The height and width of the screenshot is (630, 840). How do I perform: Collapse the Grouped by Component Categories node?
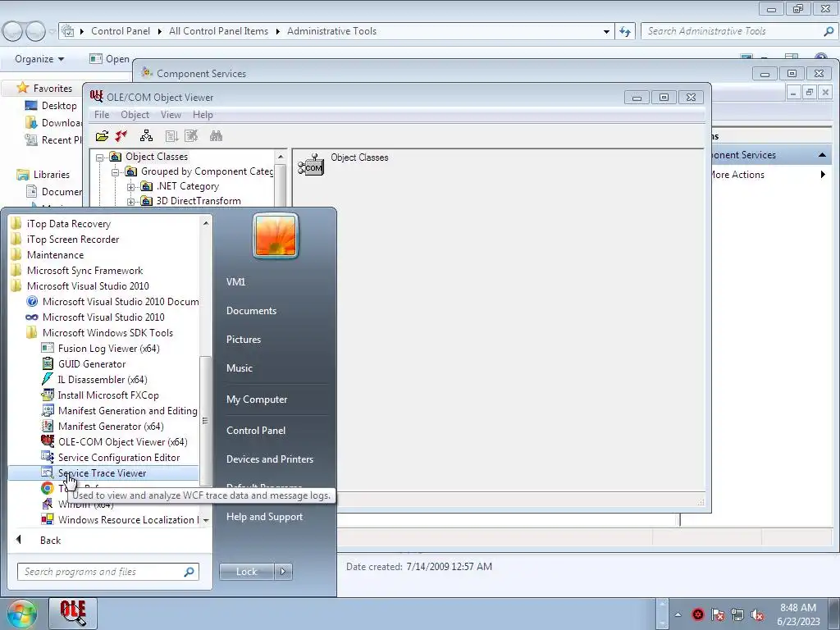click(x=115, y=172)
